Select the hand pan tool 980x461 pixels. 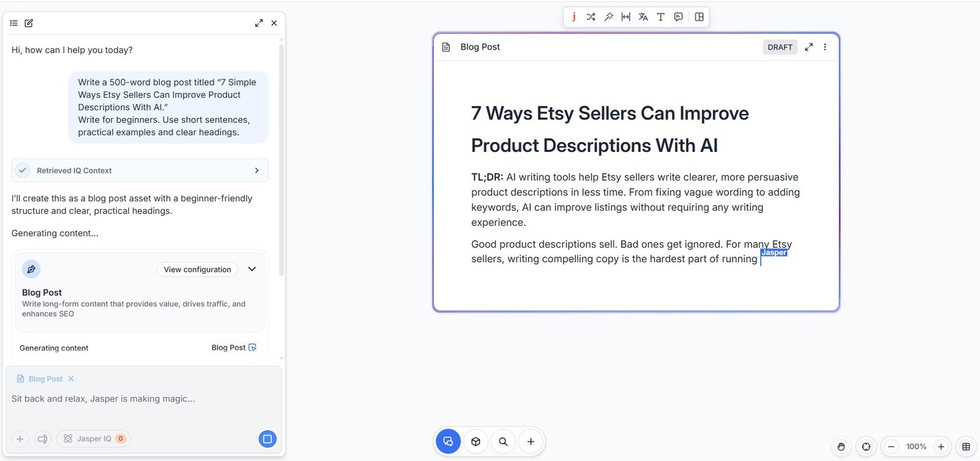841,447
